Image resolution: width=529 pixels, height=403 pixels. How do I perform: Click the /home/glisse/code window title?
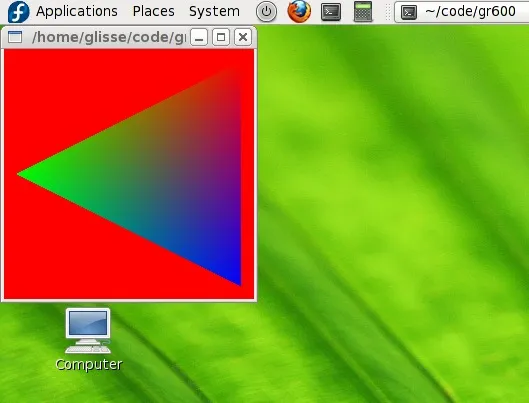point(109,37)
